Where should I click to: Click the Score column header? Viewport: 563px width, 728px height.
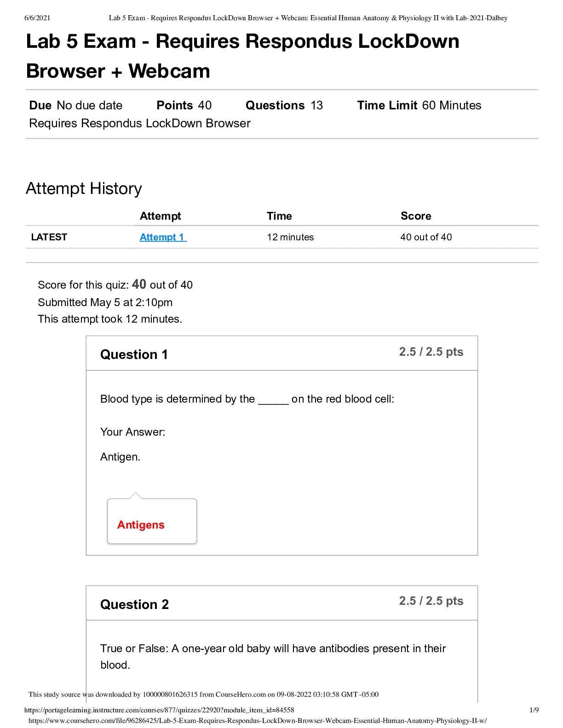pyautogui.click(x=416, y=216)
